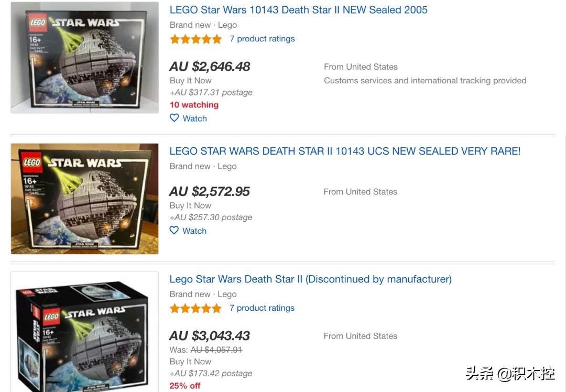This screenshot has height=392, width=566.
Task: Click the AU $2,572.95 price
Action: (x=210, y=191)
